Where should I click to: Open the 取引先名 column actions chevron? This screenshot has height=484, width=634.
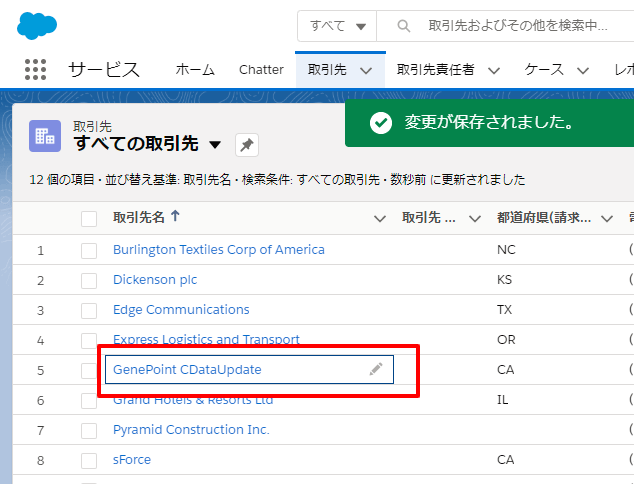point(379,218)
